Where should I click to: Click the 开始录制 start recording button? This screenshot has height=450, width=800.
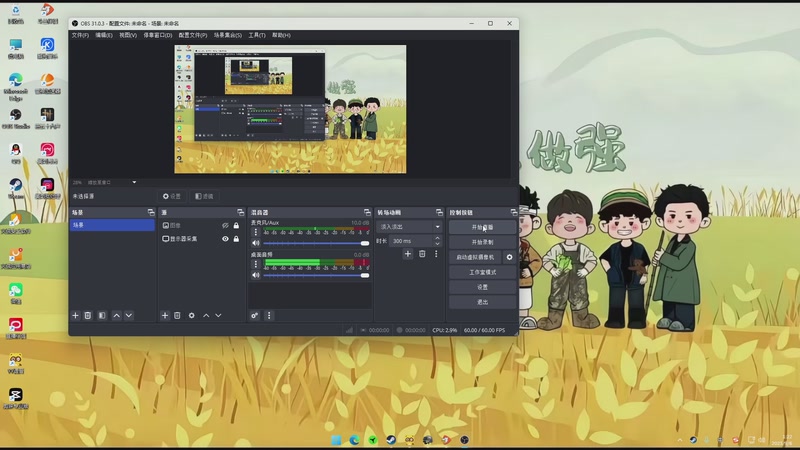click(482, 242)
